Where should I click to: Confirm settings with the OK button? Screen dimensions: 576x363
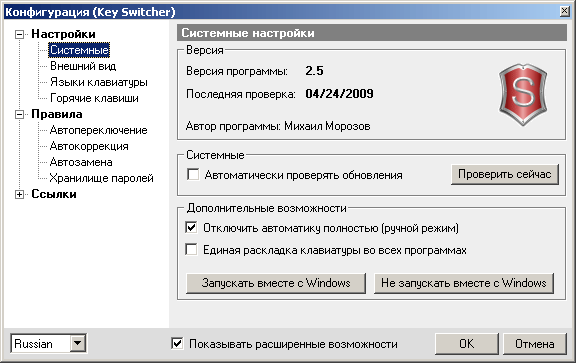click(467, 344)
